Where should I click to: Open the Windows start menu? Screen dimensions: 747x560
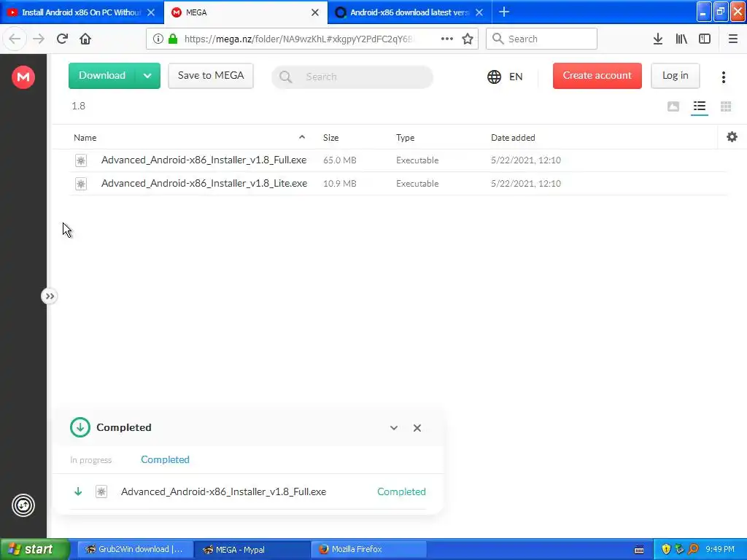(35, 549)
